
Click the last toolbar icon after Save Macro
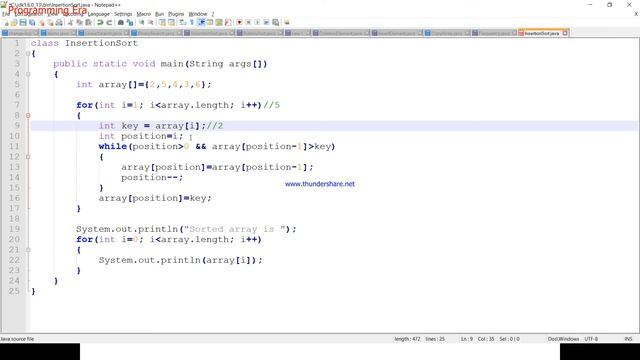pyautogui.click(x=287, y=22)
